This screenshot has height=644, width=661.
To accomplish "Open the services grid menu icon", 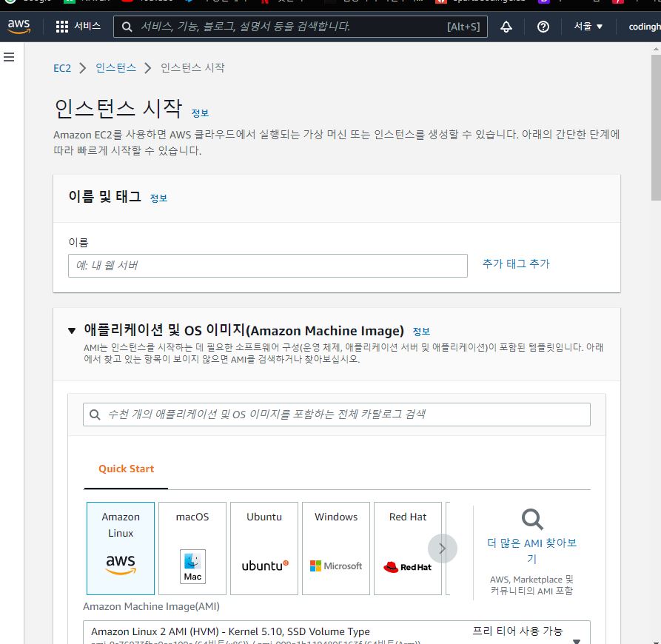I will click(x=62, y=27).
